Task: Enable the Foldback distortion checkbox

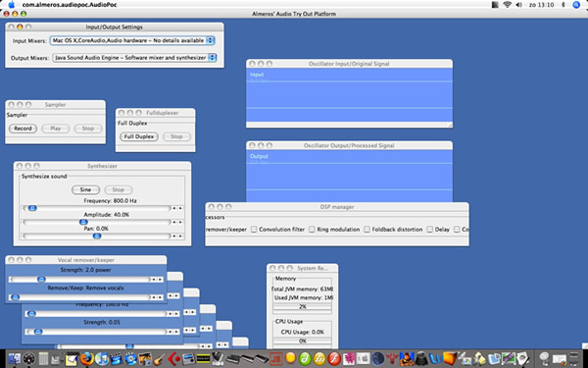Action: point(367,230)
